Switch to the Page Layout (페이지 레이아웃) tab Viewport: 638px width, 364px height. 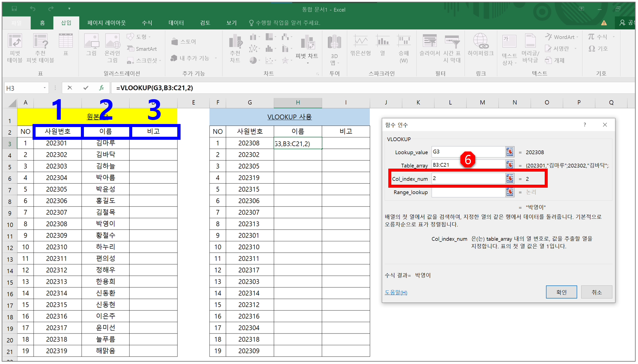pyautogui.click(x=106, y=23)
